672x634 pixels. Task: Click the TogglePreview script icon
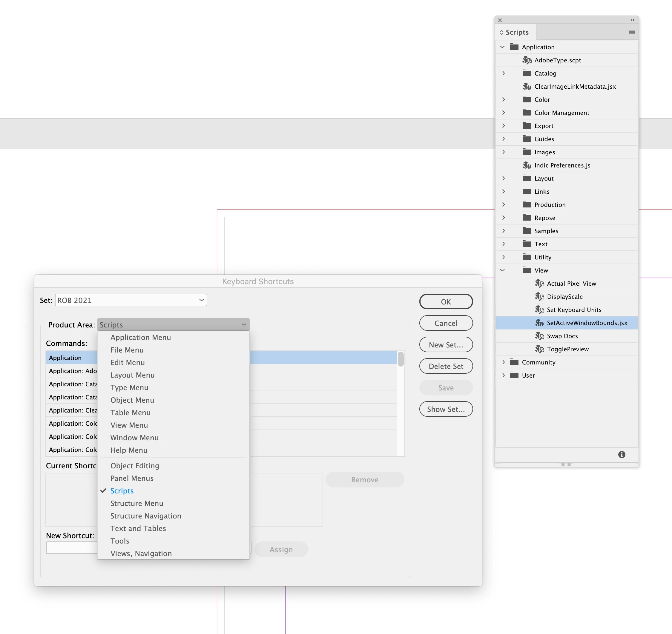point(539,349)
